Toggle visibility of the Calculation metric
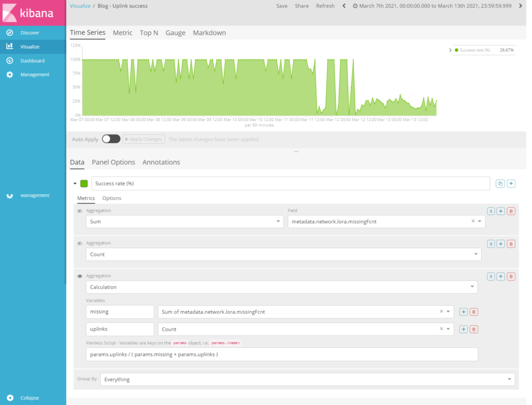This screenshot has width=532, height=405. [79, 276]
